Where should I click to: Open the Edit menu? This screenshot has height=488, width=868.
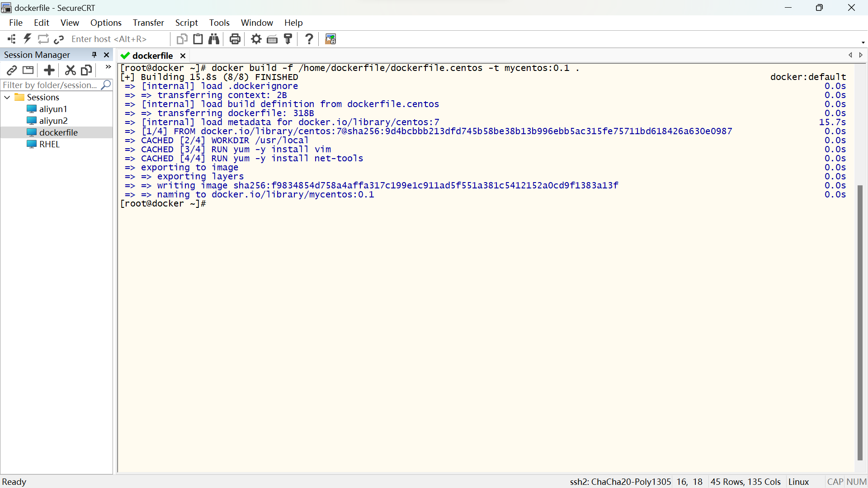(x=42, y=23)
